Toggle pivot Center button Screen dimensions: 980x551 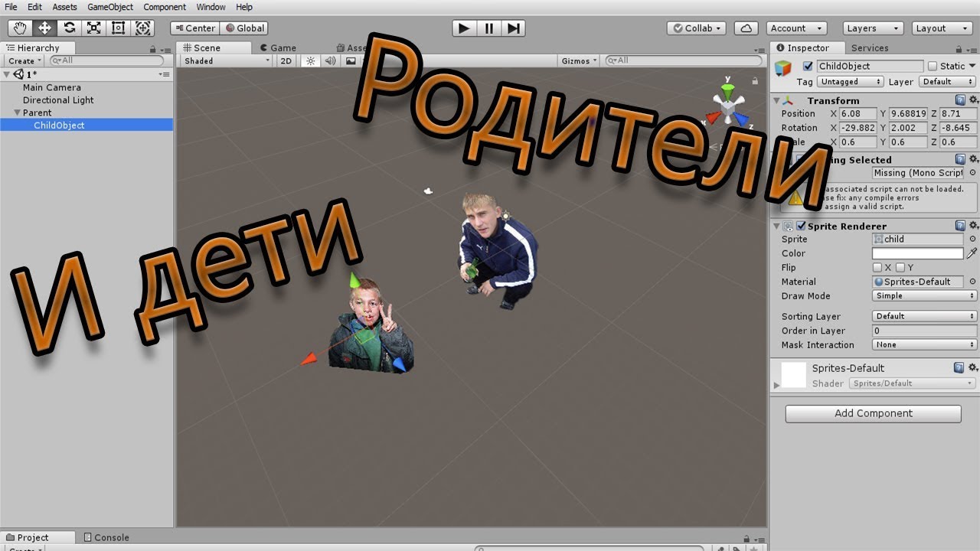click(194, 28)
